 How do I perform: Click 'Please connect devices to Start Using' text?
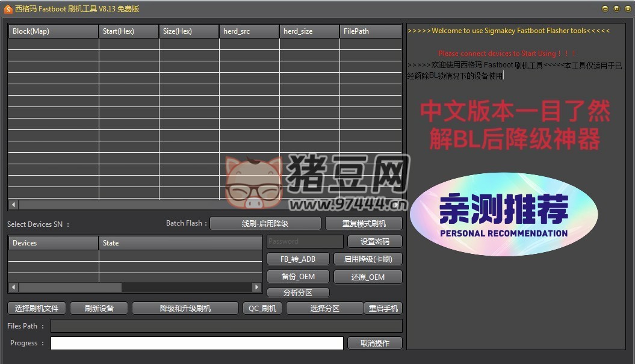click(507, 54)
